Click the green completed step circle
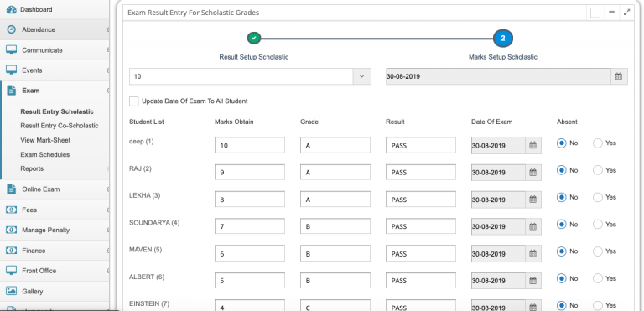 coord(254,39)
